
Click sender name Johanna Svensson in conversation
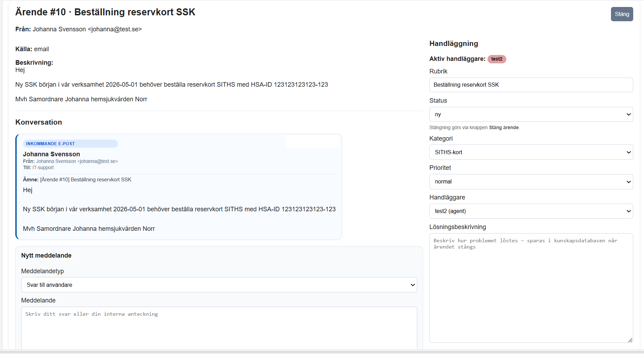[x=51, y=154]
